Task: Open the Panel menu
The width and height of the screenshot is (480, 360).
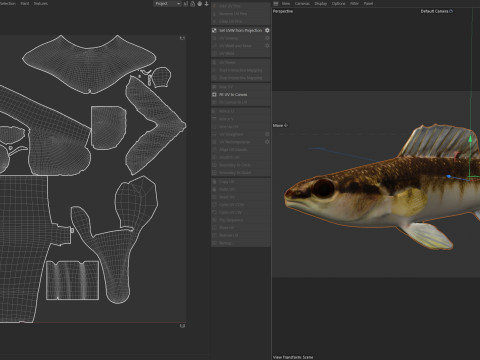Action: (x=368, y=3)
